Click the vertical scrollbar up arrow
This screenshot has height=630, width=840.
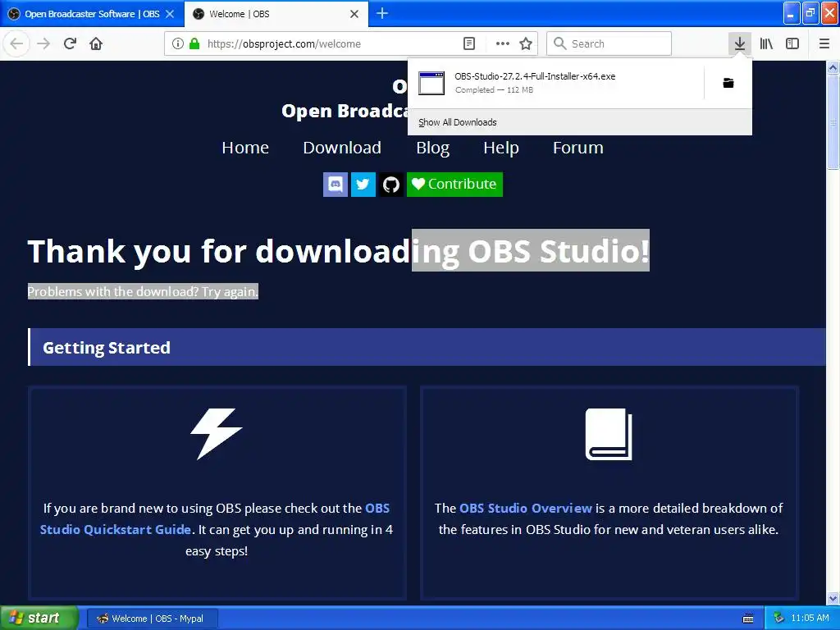point(833,67)
